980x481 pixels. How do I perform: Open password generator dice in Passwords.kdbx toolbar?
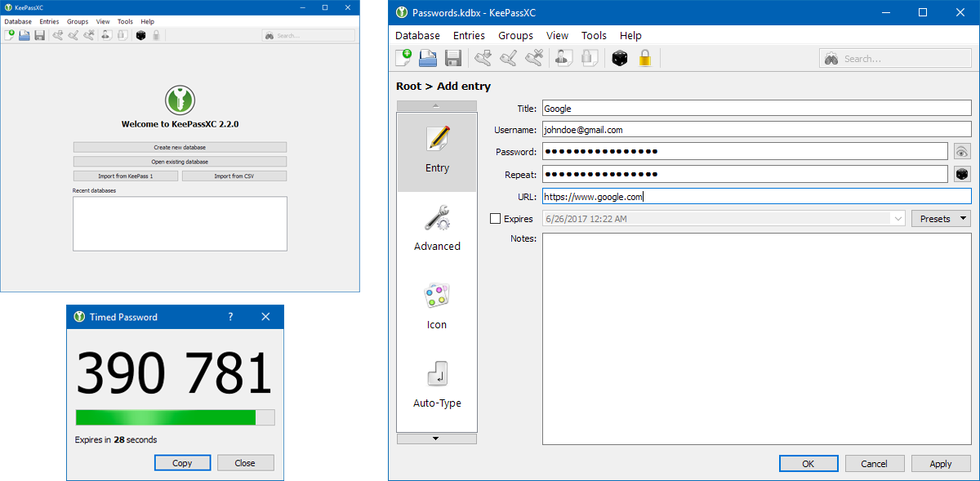pyautogui.click(x=620, y=58)
